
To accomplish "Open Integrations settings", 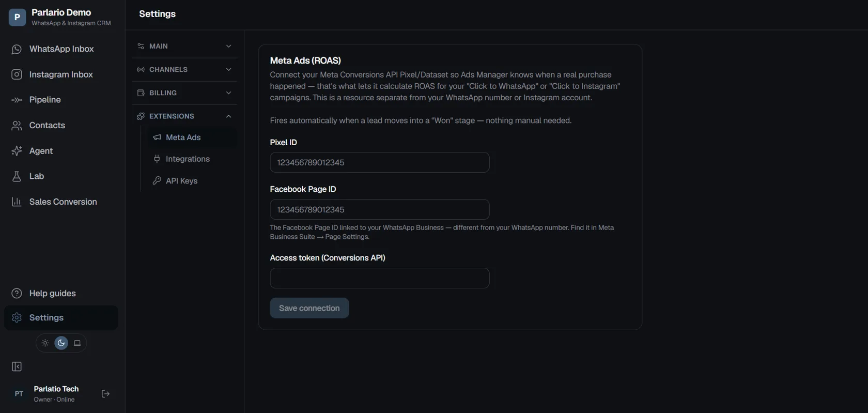I will pos(192,159).
